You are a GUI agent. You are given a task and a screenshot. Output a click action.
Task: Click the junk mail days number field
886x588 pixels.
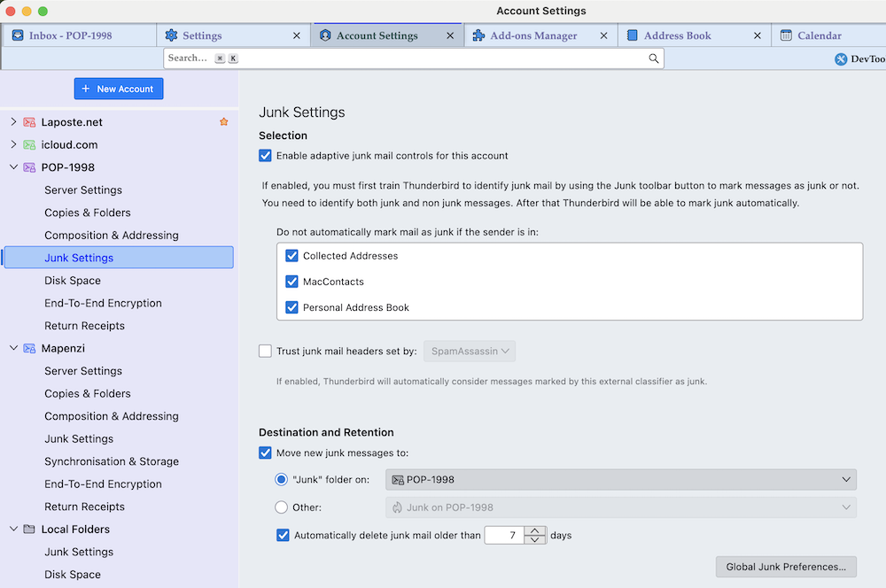504,536
